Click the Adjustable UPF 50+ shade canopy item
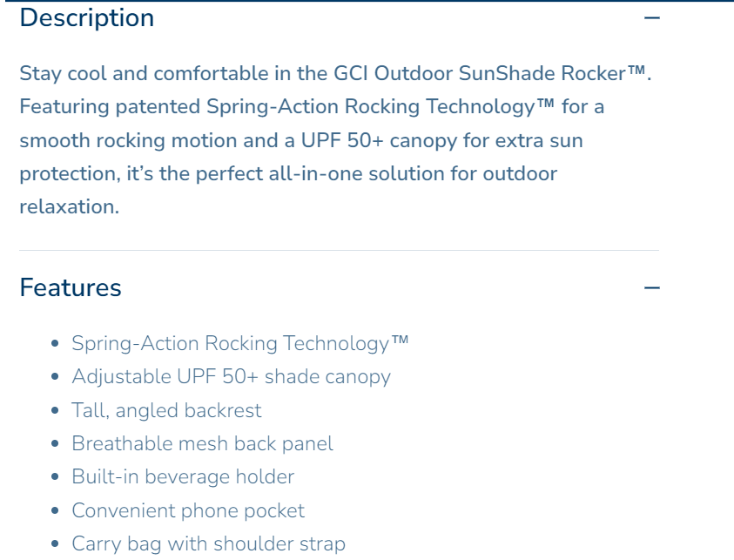 click(231, 376)
